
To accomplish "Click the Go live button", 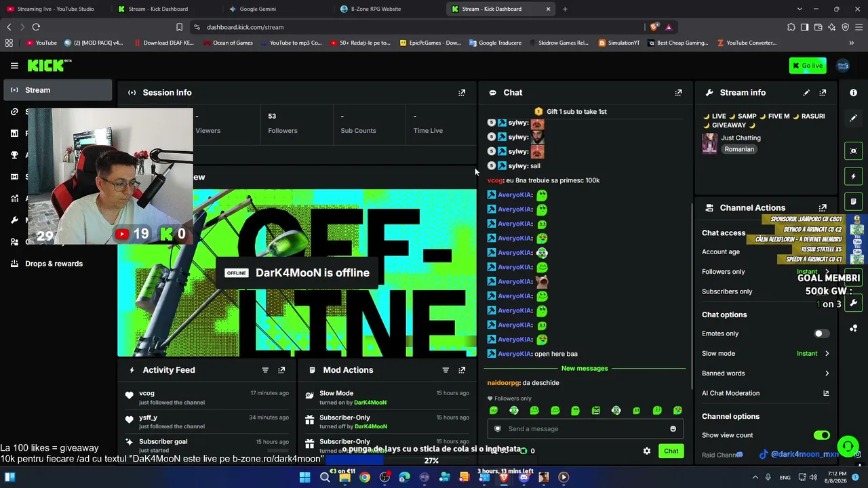I will (x=808, y=66).
